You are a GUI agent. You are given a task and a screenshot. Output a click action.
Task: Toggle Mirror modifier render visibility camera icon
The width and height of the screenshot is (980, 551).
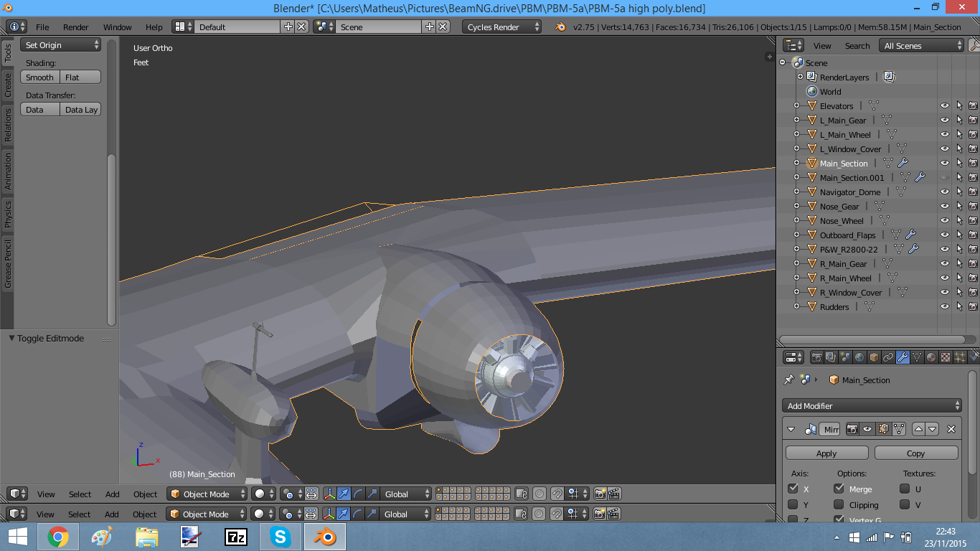click(x=852, y=429)
